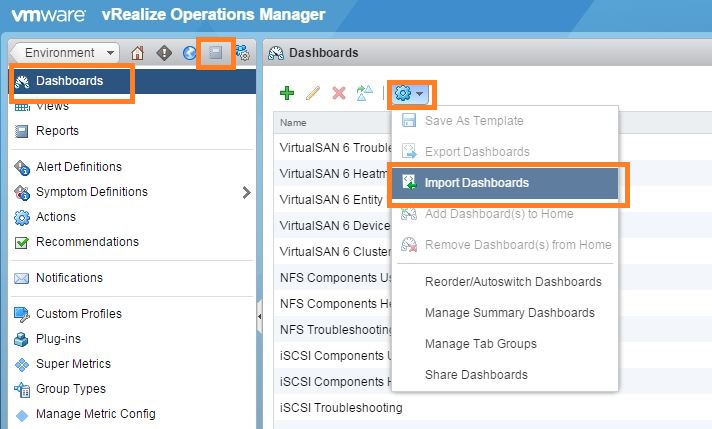Open the Environment dropdown

click(x=66, y=53)
